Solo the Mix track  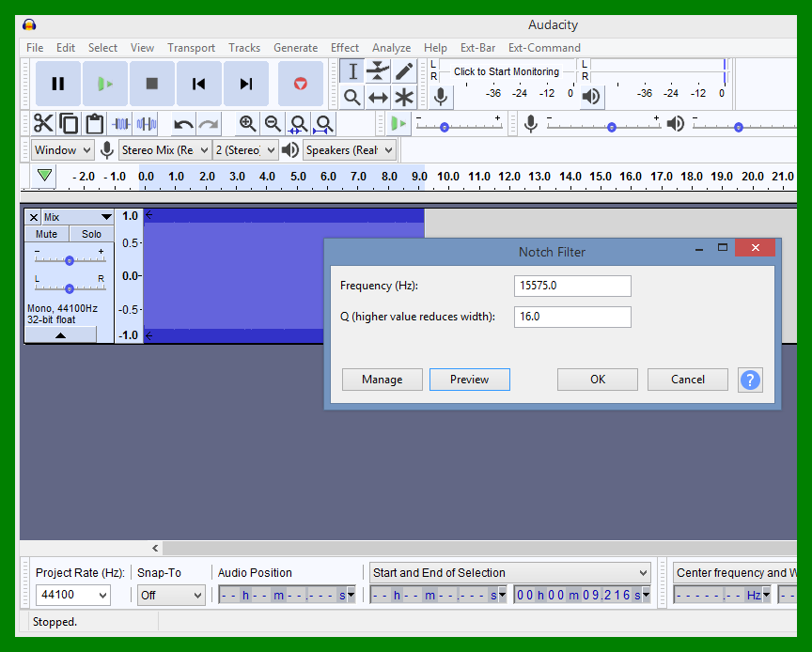92,234
